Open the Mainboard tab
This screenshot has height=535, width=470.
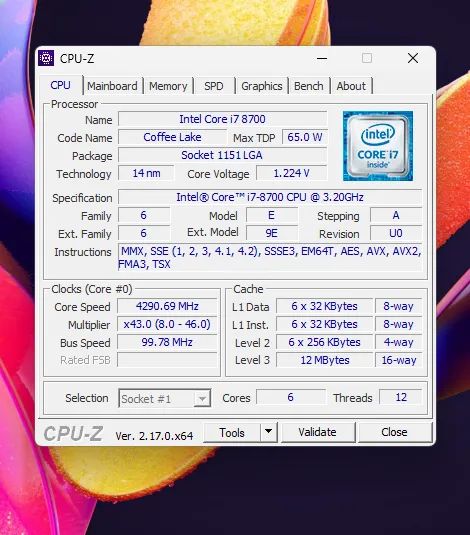[x=112, y=86]
